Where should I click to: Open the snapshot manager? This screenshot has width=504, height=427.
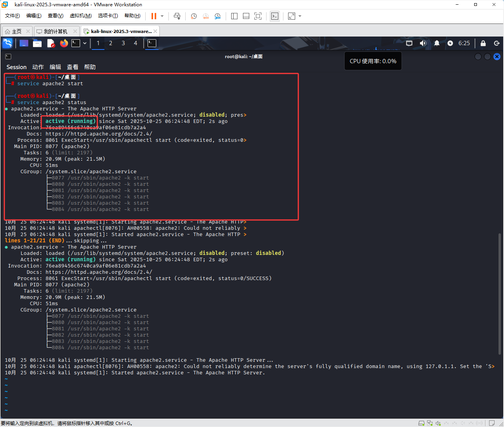click(x=217, y=16)
